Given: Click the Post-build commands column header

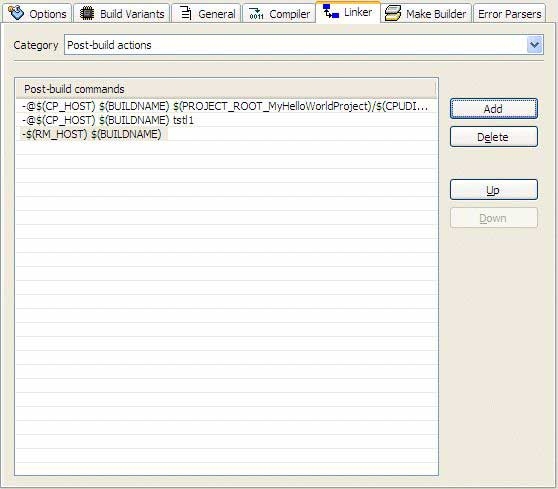Looking at the screenshot, I should [x=226, y=89].
